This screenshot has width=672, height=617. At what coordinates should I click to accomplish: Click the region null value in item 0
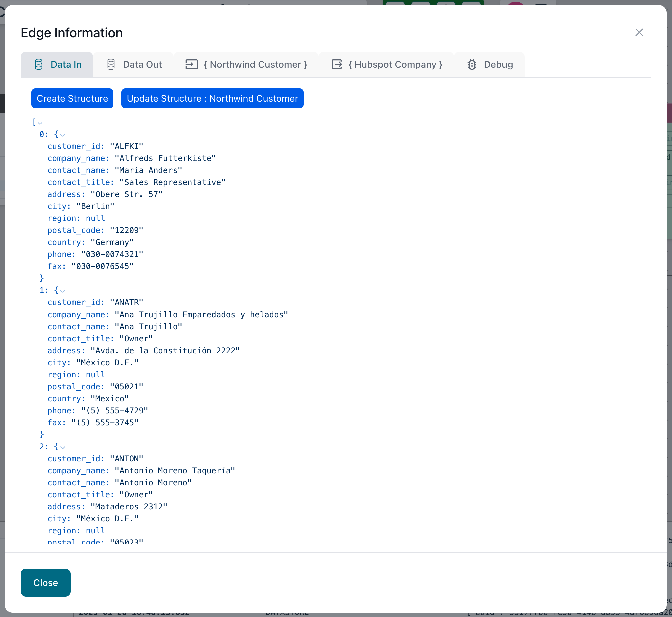click(x=95, y=218)
